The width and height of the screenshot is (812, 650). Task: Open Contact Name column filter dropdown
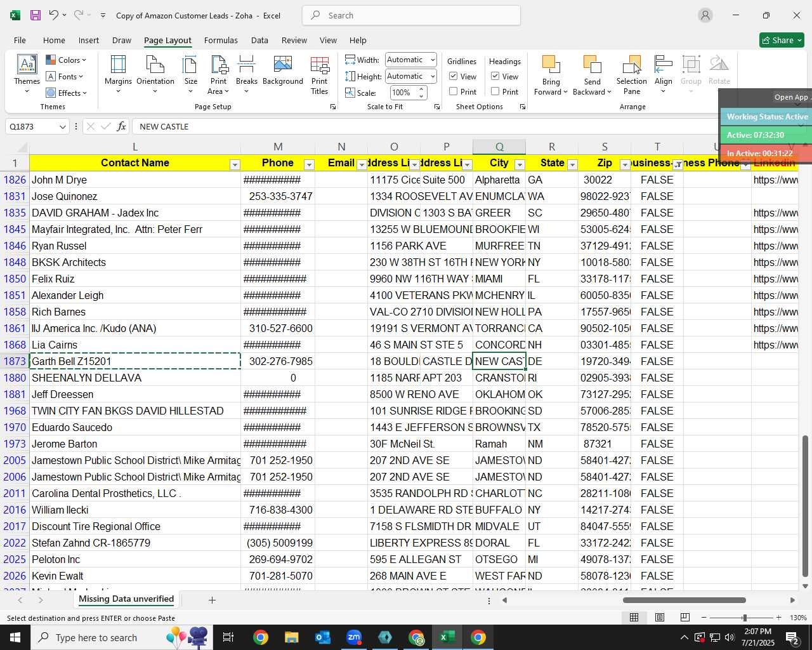tap(235, 164)
